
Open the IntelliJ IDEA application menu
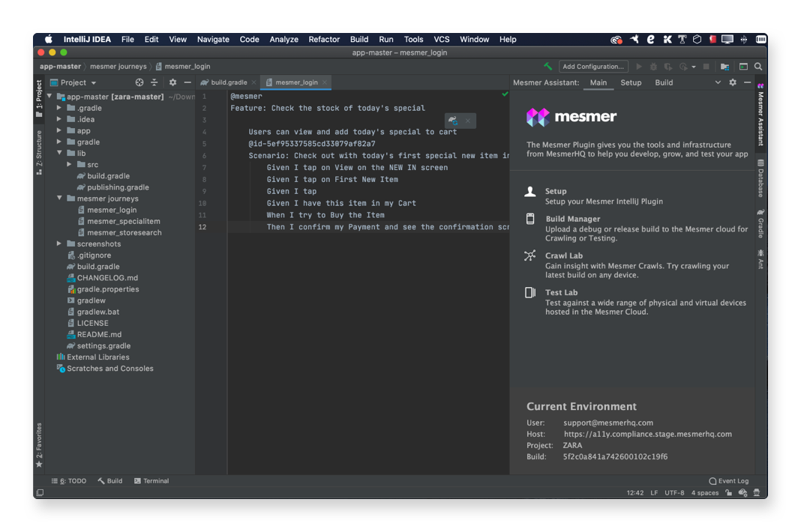click(x=87, y=39)
